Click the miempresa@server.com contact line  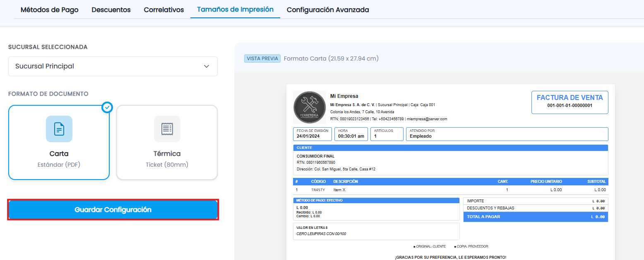click(x=427, y=119)
